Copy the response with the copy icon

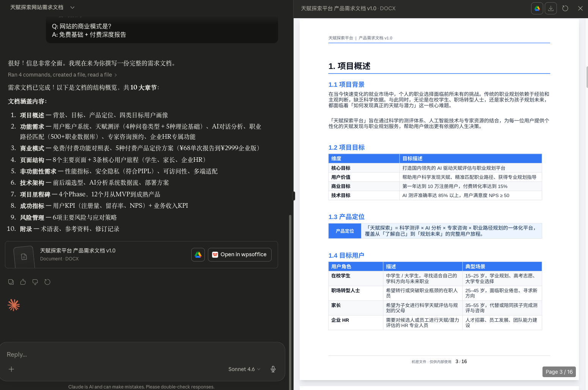click(11, 282)
